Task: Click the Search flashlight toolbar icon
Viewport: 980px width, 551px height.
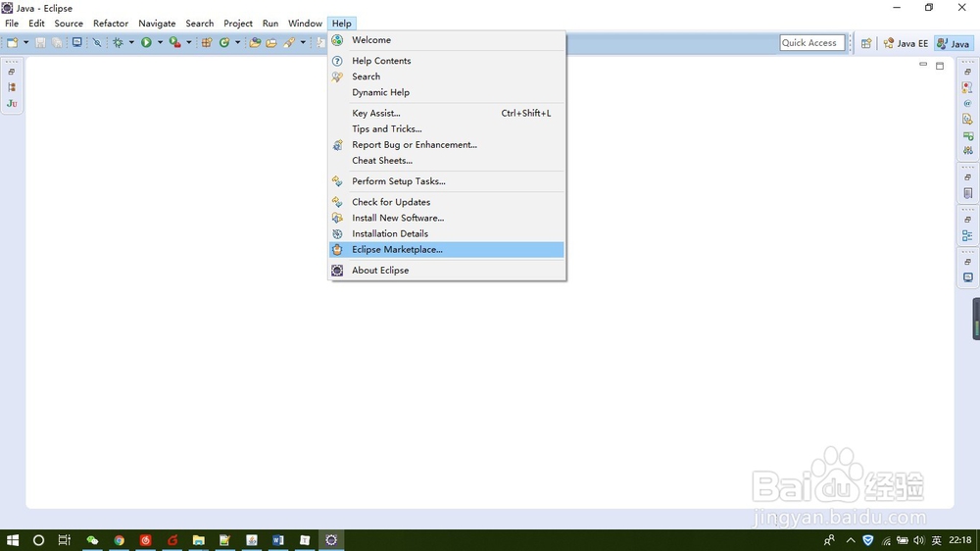Action: tap(289, 42)
